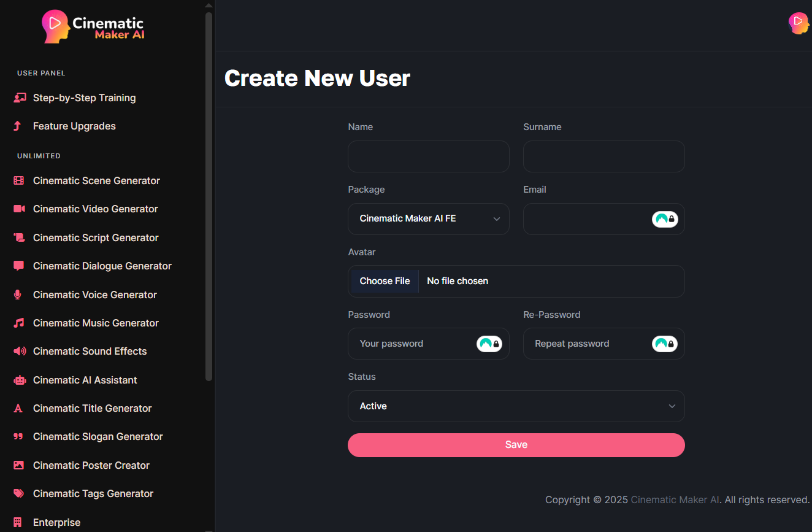This screenshot has width=812, height=532.
Task: Click the video camera icon for Video Generator
Action: click(19, 209)
